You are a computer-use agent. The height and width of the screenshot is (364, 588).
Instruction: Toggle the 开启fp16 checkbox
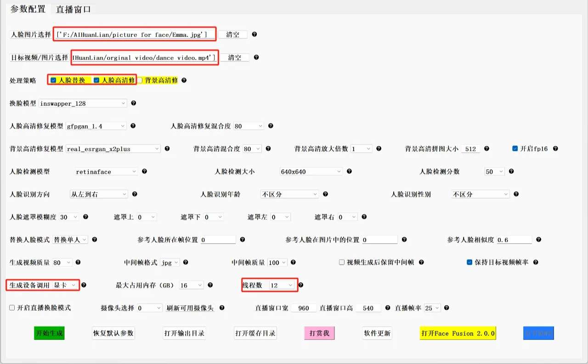pos(515,149)
